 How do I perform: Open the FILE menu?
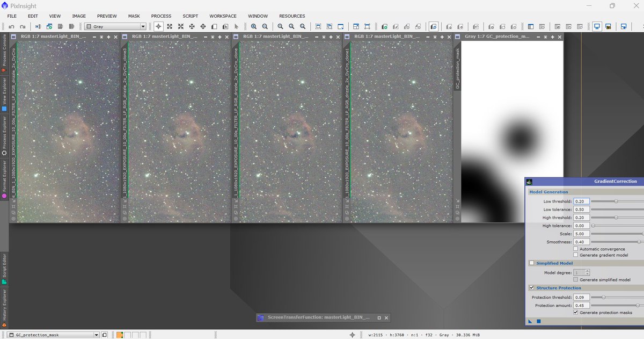click(x=12, y=16)
